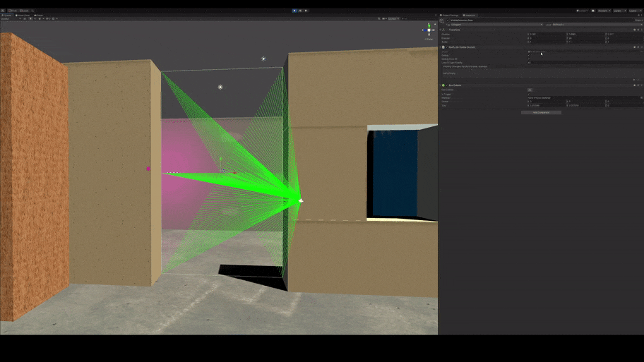644x362 pixels.
Task: Toggle the Notify On Visible component enabled checkbox
Action: 447,47
